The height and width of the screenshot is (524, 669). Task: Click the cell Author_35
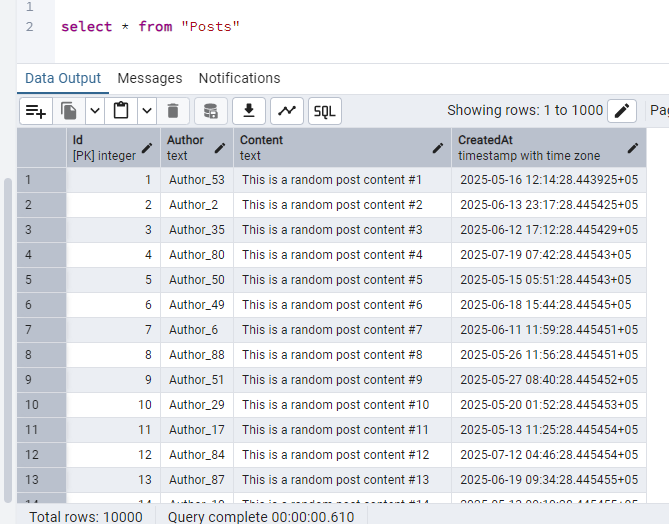[x=197, y=230]
